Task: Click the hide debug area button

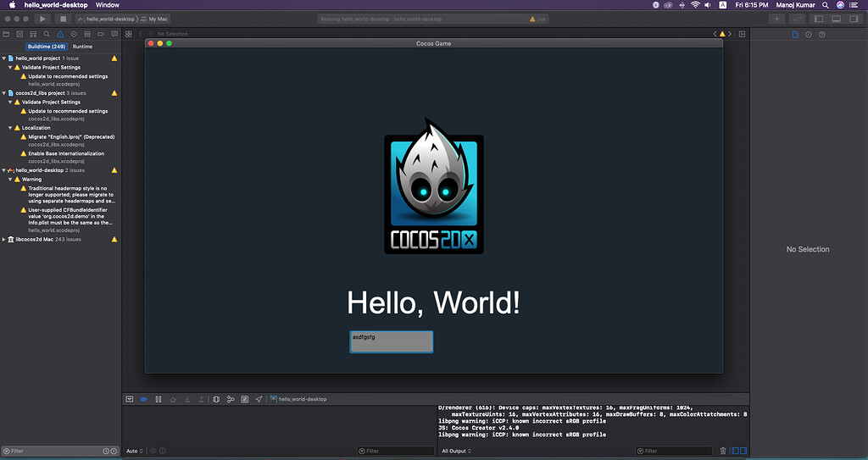Action: coord(130,399)
